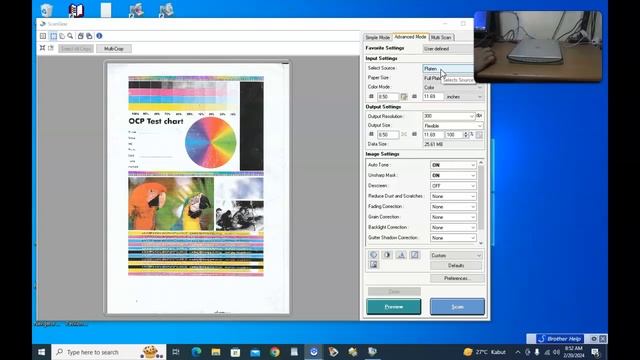This screenshot has width=640, height=360.
Task: Click the remove crop frame icon
Action: click(x=51, y=48)
